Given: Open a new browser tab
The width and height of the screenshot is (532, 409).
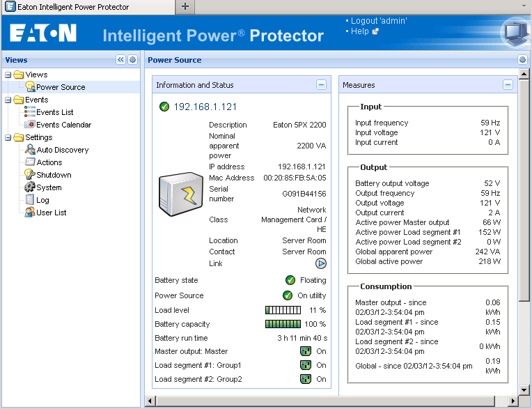Looking at the screenshot, I should pyautogui.click(x=185, y=6).
